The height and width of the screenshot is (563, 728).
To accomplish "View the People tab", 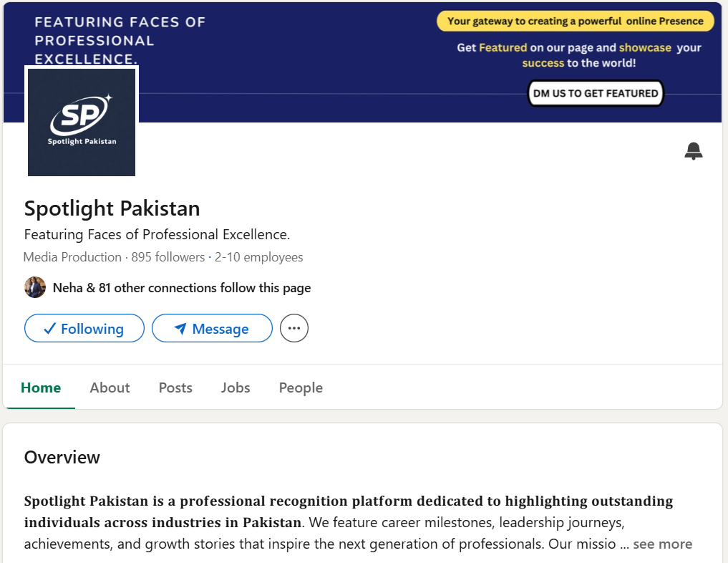I will click(x=301, y=388).
